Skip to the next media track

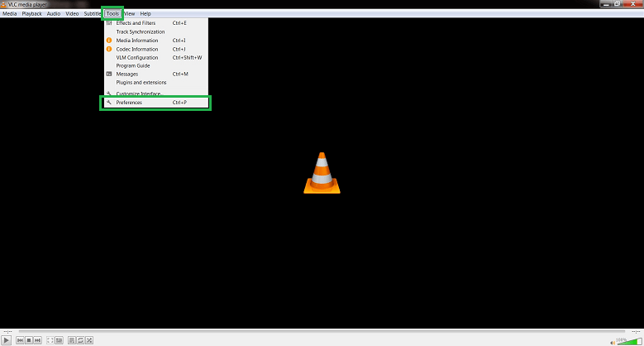coord(37,340)
